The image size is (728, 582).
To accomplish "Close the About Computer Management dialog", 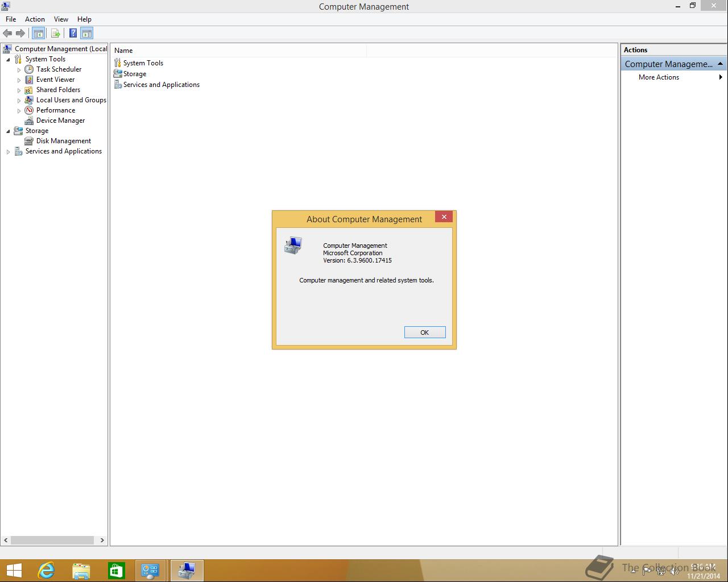I will click(x=444, y=217).
